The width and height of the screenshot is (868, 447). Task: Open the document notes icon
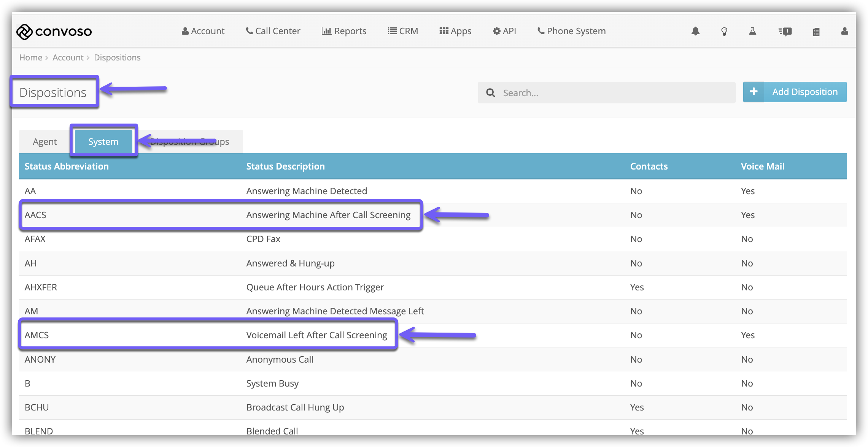coord(816,32)
